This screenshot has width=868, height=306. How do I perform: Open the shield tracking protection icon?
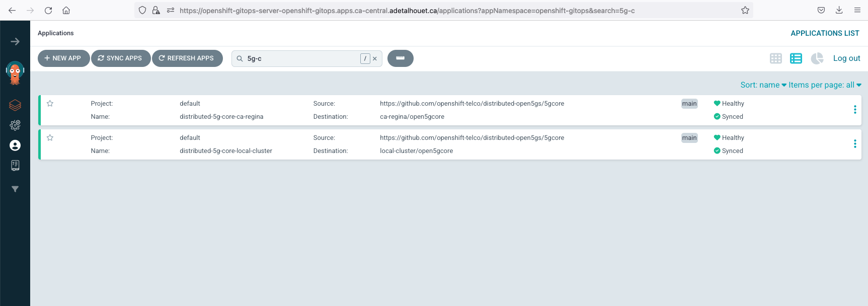point(142,10)
